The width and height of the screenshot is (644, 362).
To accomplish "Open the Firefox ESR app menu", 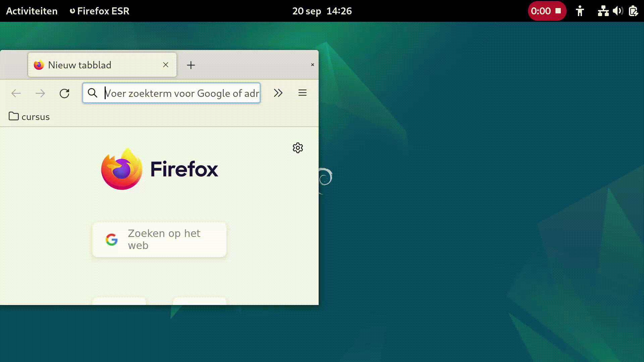I will (x=99, y=11).
